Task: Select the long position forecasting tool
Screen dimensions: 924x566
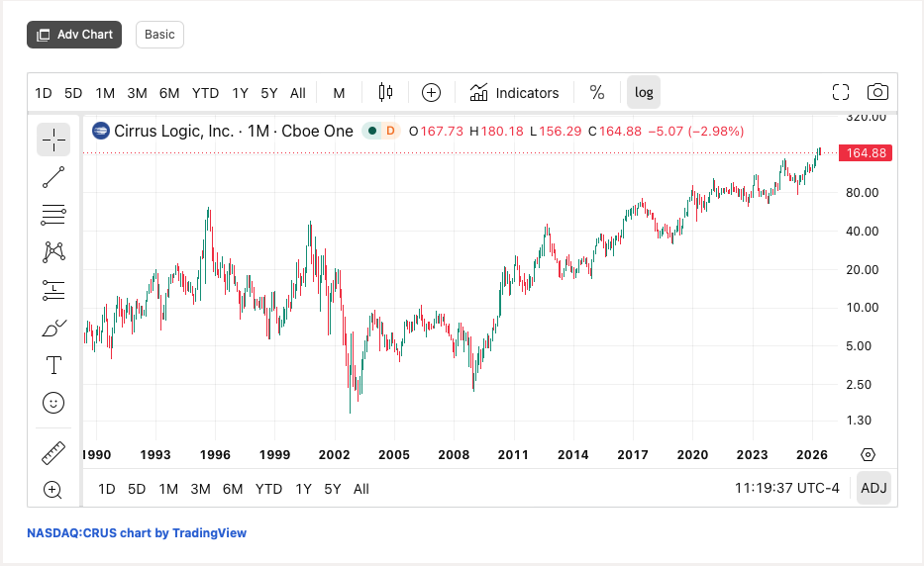Action: click(x=53, y=290)
